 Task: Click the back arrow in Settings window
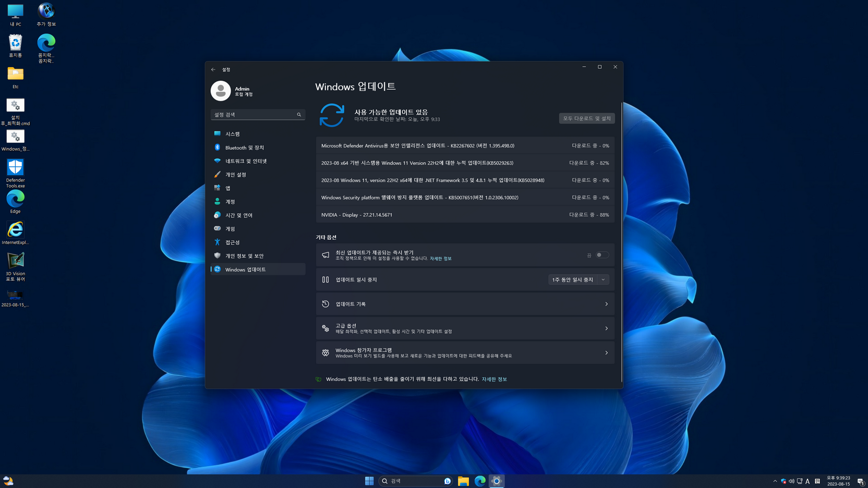point(213,69)
